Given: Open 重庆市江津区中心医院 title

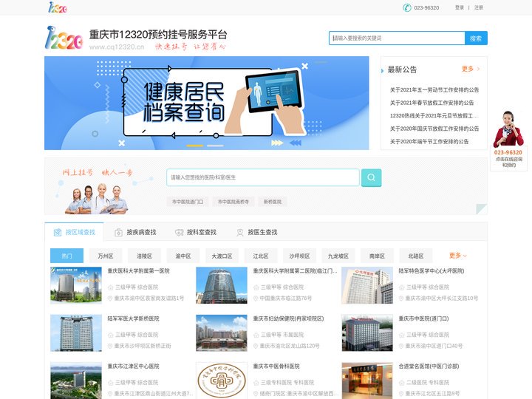Looking at the screenshot, I should point(133,366).
